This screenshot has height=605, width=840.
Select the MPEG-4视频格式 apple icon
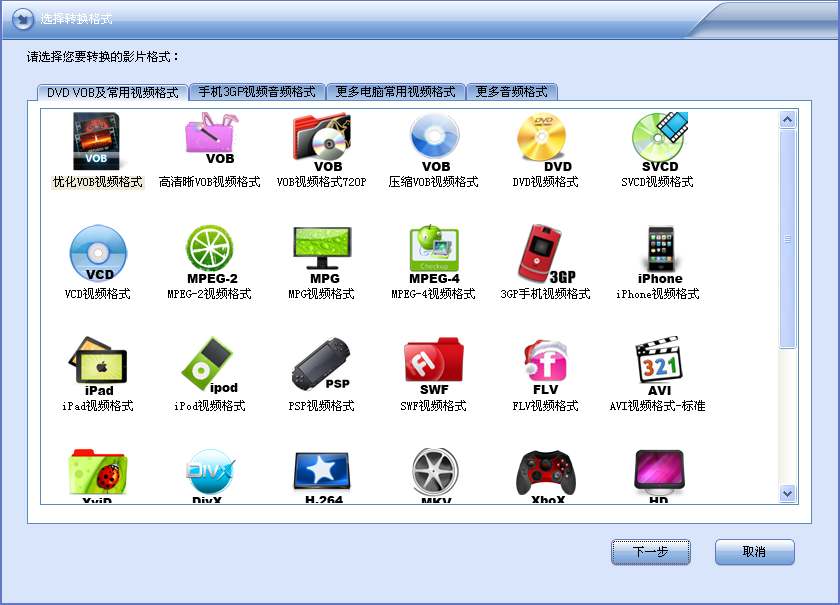434,254
